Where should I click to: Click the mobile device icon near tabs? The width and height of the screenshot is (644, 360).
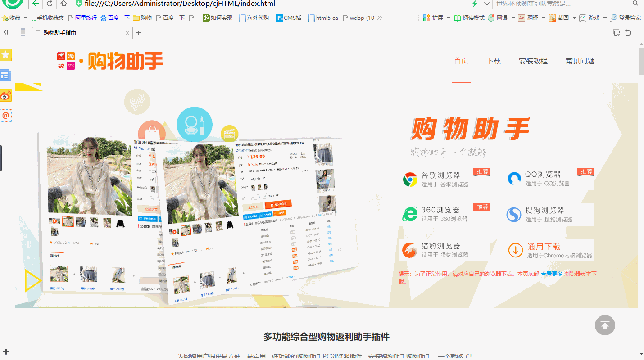[23, 32]
